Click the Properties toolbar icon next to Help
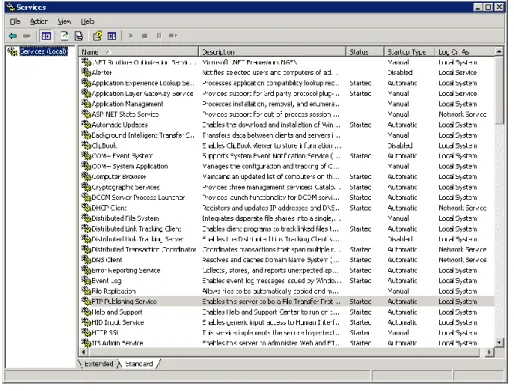Viewport: 514px width, 391px height. pyautogui.click(x=112, y=36)
